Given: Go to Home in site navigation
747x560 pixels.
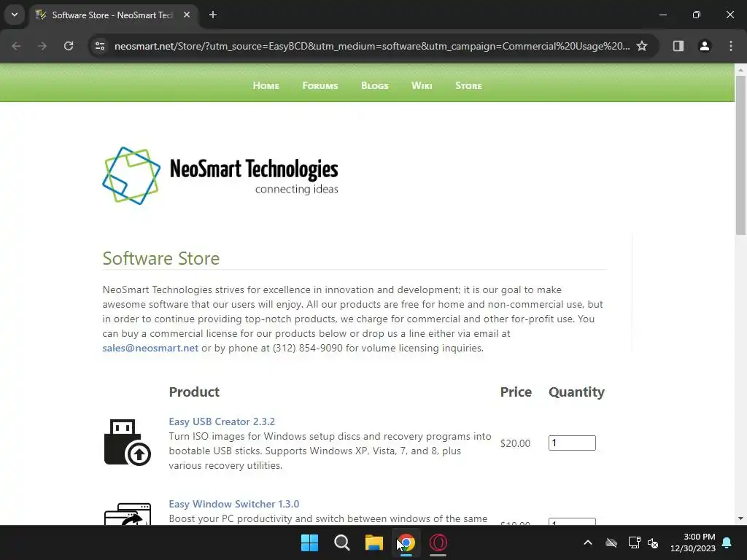Looking at the screenshot, I should click(266, 86).
